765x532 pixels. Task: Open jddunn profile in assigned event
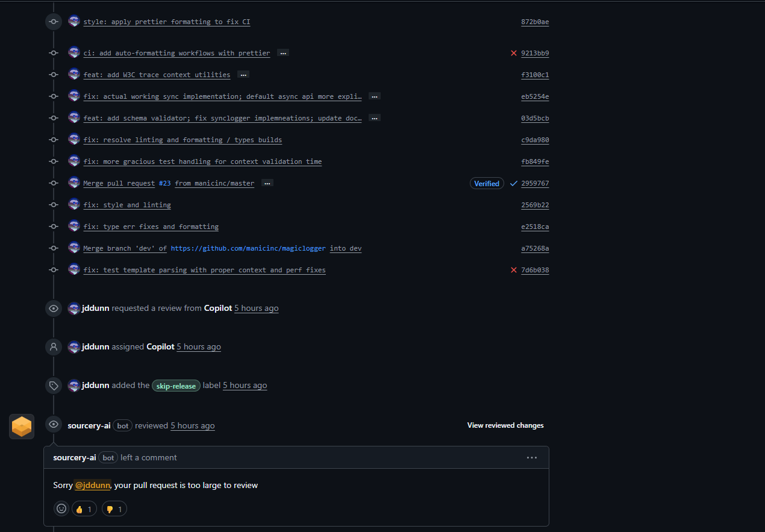pos(96,346)
